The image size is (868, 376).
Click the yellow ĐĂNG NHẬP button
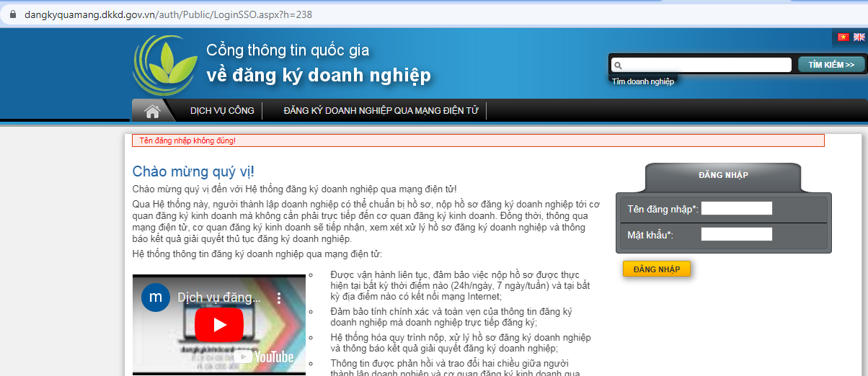coord(656,269)
